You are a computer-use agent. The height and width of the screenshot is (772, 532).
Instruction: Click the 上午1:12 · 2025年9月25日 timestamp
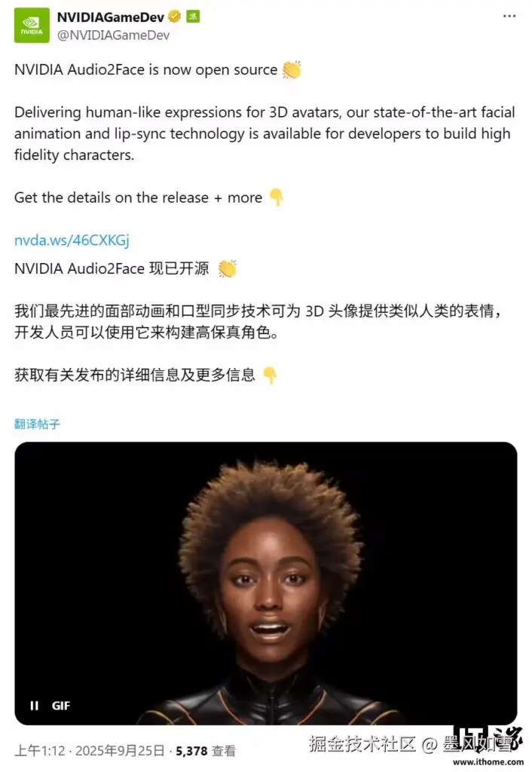pos(90,751)
